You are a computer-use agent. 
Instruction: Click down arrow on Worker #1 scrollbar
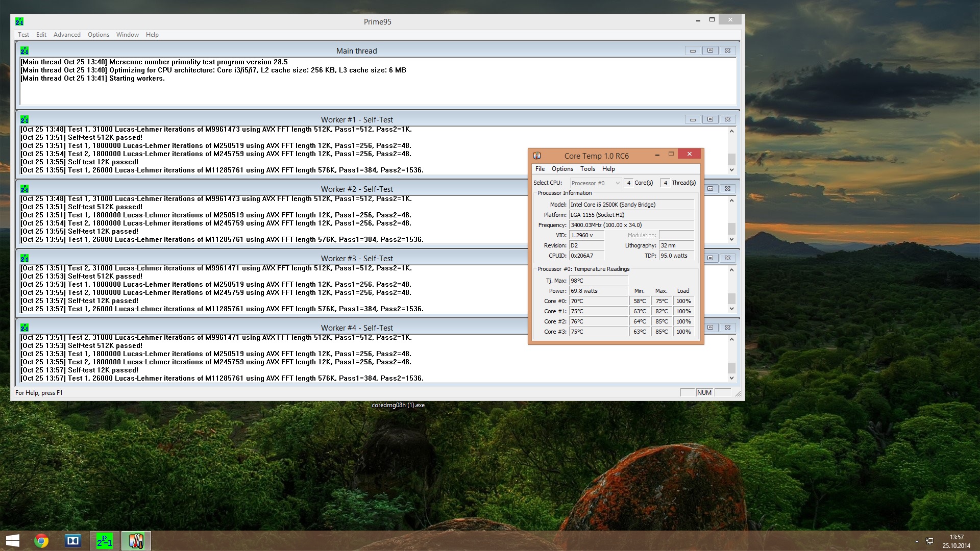point(731,170)
